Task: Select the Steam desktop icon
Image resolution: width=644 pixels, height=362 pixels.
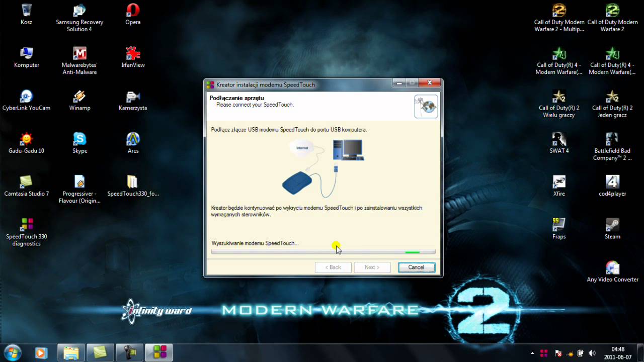Action: point(612,228)
